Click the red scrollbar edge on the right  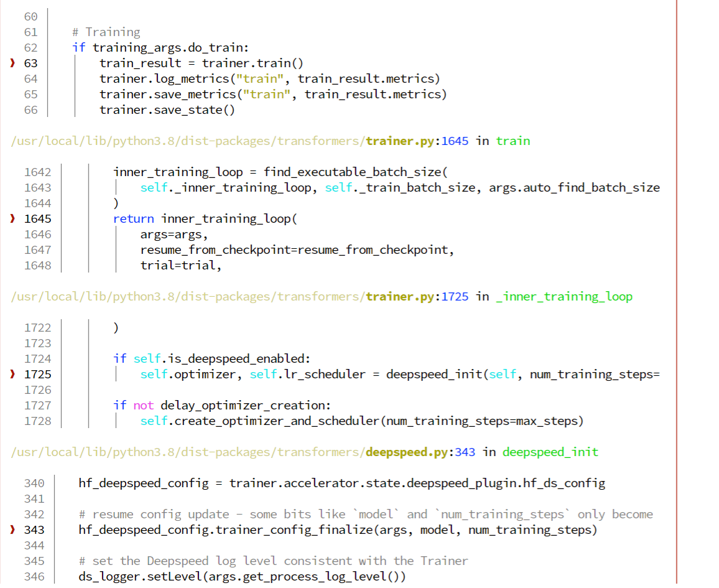[x=677, y=292]
